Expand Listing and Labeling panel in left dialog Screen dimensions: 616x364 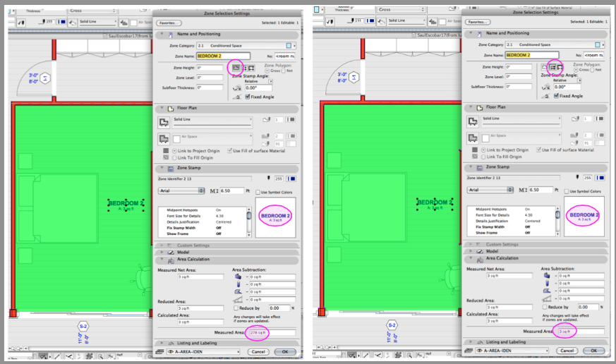[x=162, y=343]
